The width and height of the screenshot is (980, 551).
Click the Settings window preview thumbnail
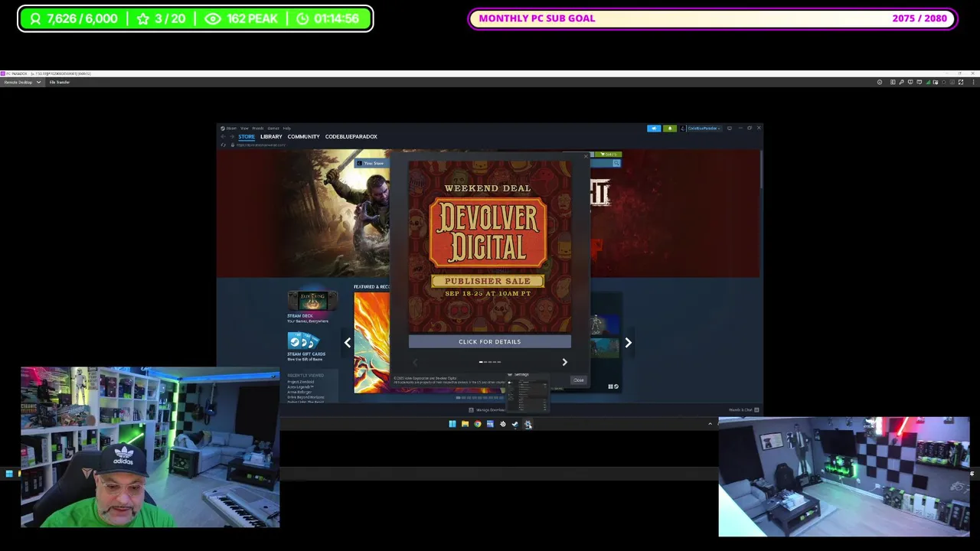tap(528, 393)
